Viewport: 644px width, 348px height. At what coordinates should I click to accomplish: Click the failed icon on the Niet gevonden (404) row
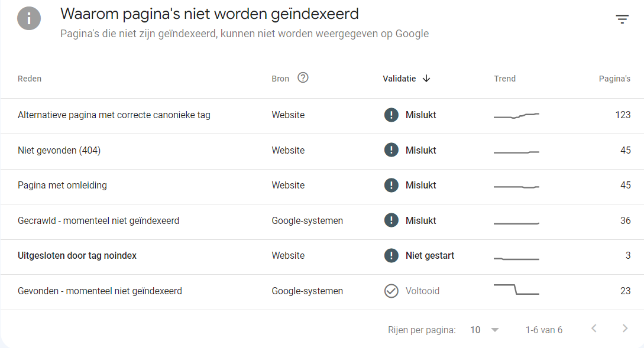(x=391, y=150)
